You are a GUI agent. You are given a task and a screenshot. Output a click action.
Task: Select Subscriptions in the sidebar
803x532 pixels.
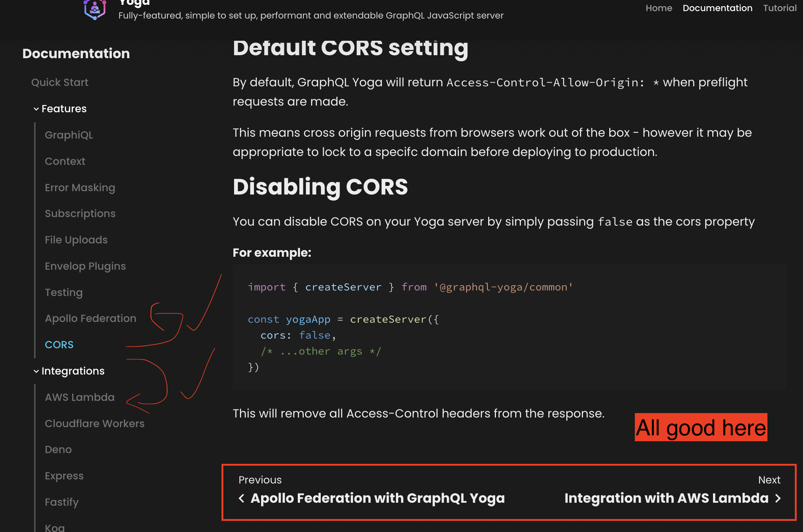click(x=80, y=213)
